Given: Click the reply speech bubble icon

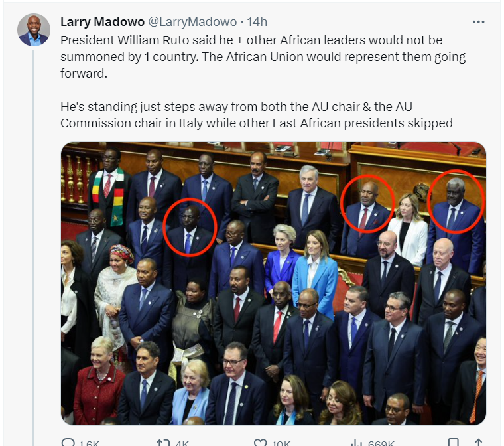Looking at the screenshot, I should [68, 442].
